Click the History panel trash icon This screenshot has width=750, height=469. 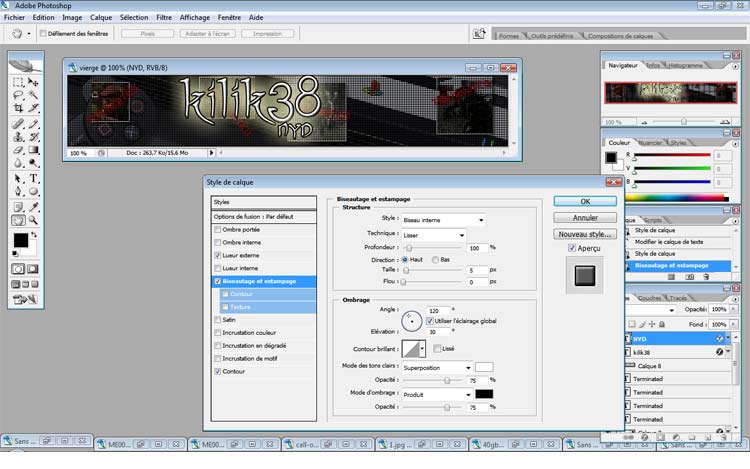click(706, 277)
